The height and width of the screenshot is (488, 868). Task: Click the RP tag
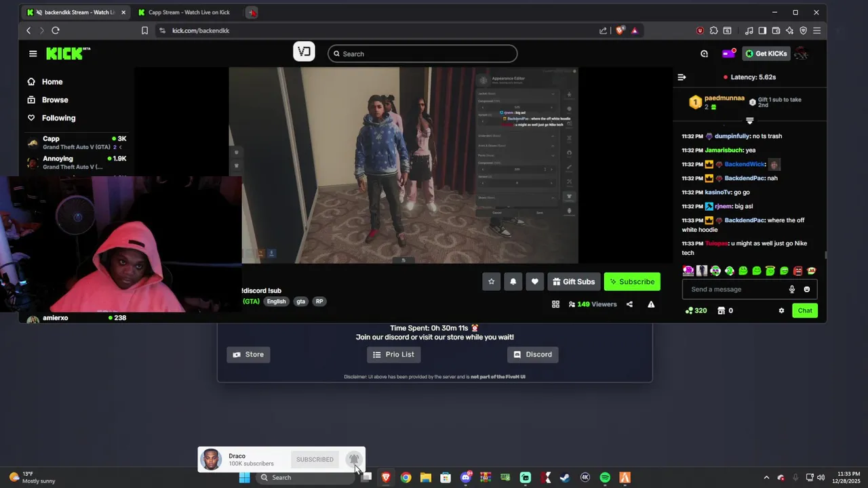pos(319,302)
